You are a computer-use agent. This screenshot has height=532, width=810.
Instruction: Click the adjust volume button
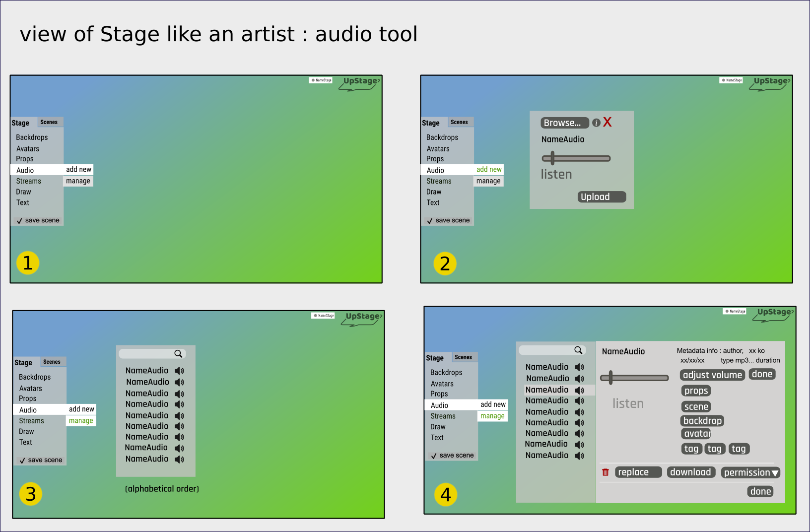click(x=712, y=375)
